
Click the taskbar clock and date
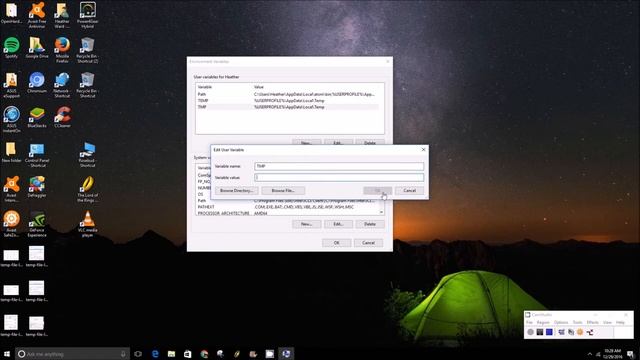tap(612, 354)
